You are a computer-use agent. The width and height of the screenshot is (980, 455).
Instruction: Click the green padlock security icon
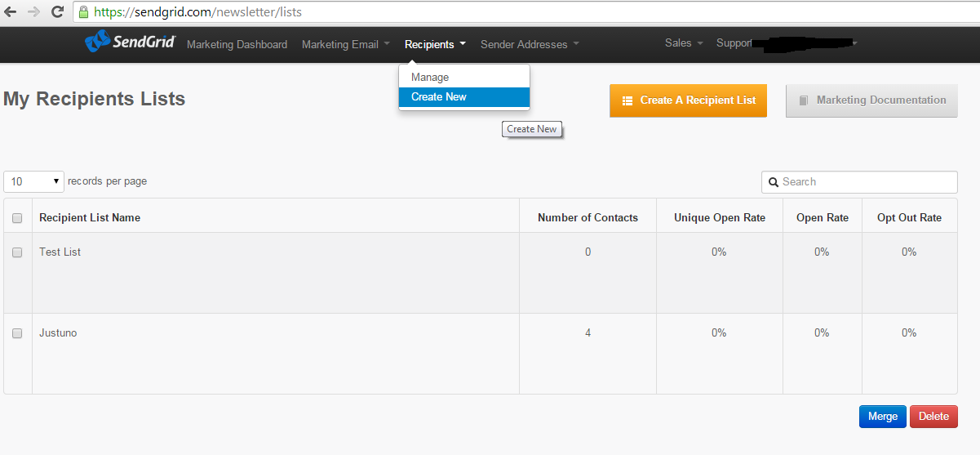pos(83,12)
